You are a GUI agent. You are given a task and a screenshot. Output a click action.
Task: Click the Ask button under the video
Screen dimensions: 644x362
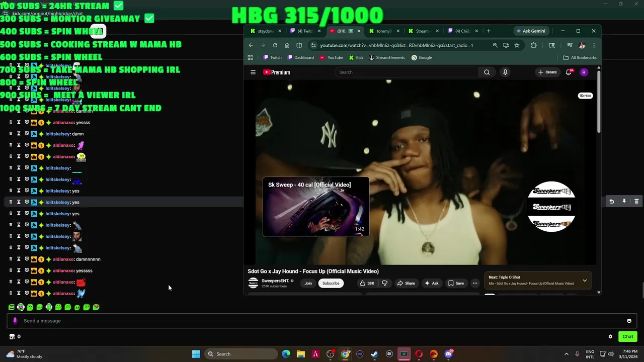[432, 283]
